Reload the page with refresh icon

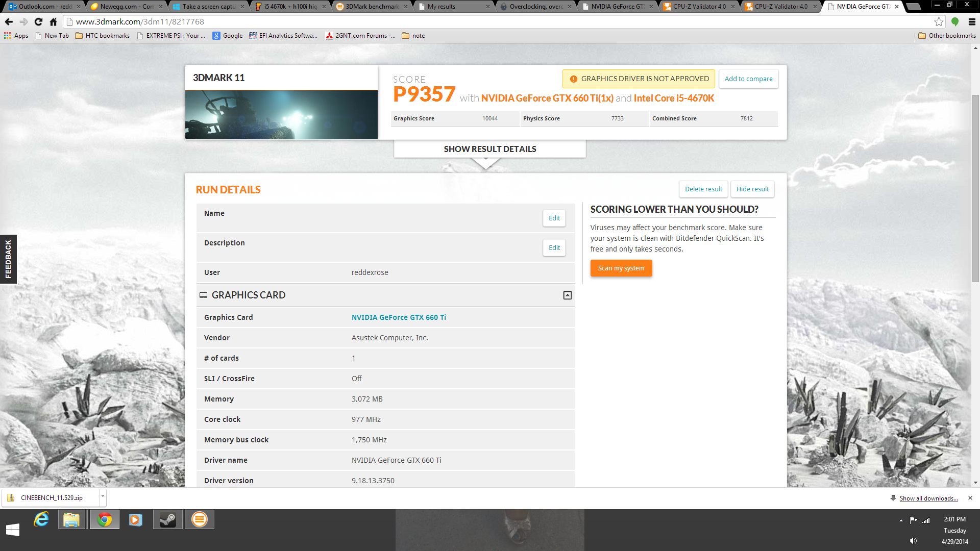(38, 22)
